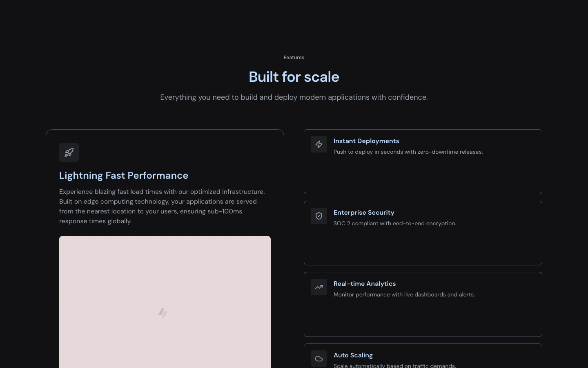This screenshot has width=588, height=368.
Task: Click the "SOC 2 compliant" description text
Action: [395, 224]
